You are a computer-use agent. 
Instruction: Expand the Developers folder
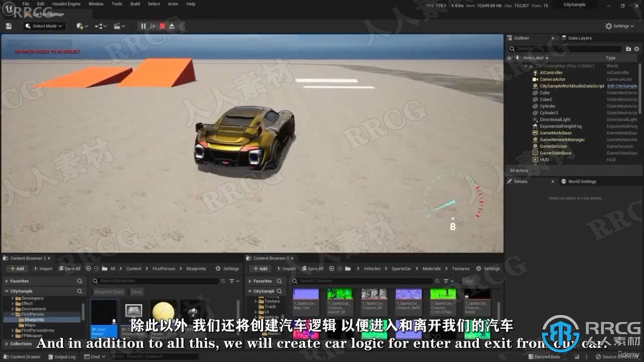13,298
